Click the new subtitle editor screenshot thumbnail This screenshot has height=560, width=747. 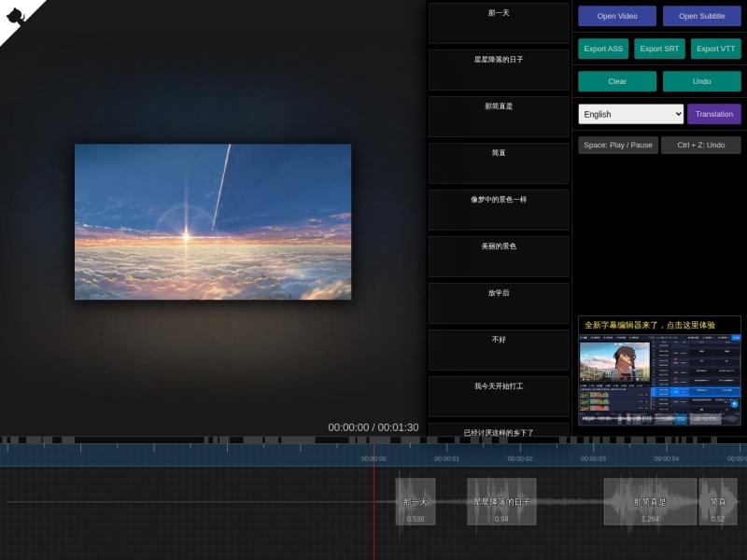click(x=659, y=380)
